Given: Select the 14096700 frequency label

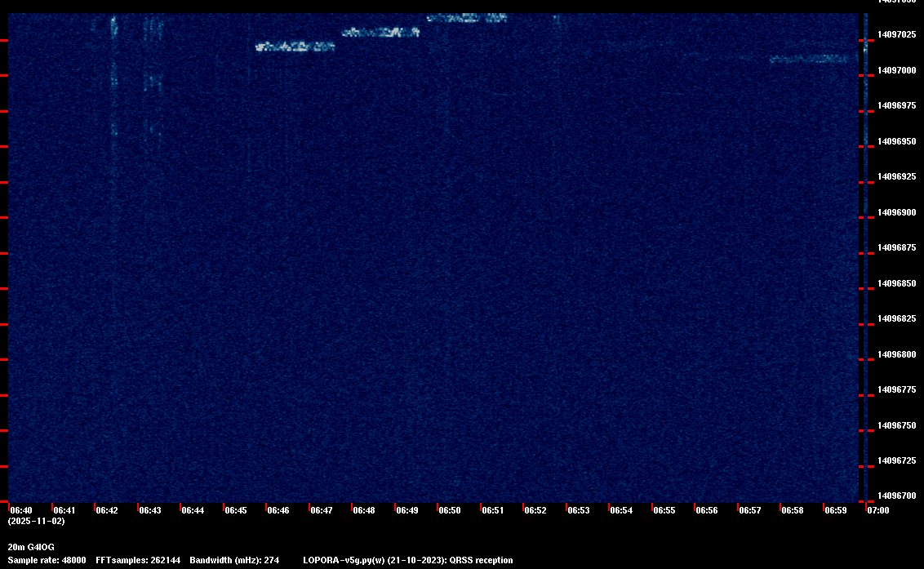Looking at the screenshot, I should point(897,496).
